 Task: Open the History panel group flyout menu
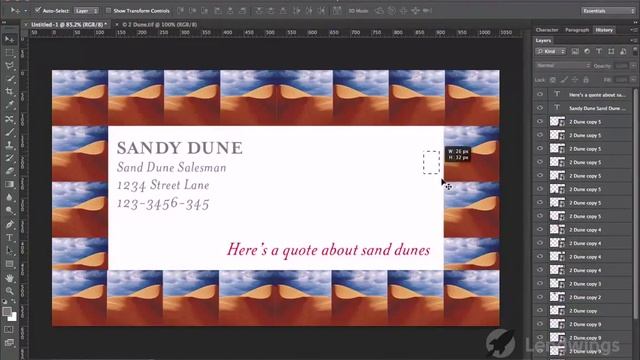633,30
